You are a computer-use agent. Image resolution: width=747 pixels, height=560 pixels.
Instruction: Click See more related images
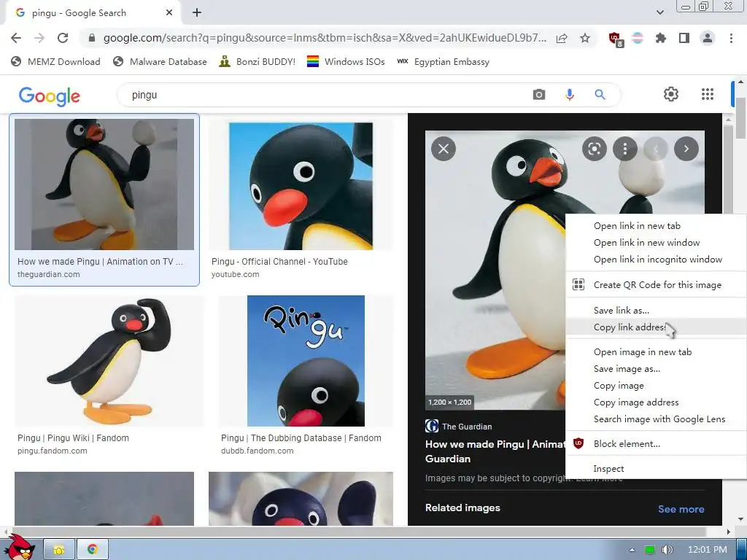point(681,509)
